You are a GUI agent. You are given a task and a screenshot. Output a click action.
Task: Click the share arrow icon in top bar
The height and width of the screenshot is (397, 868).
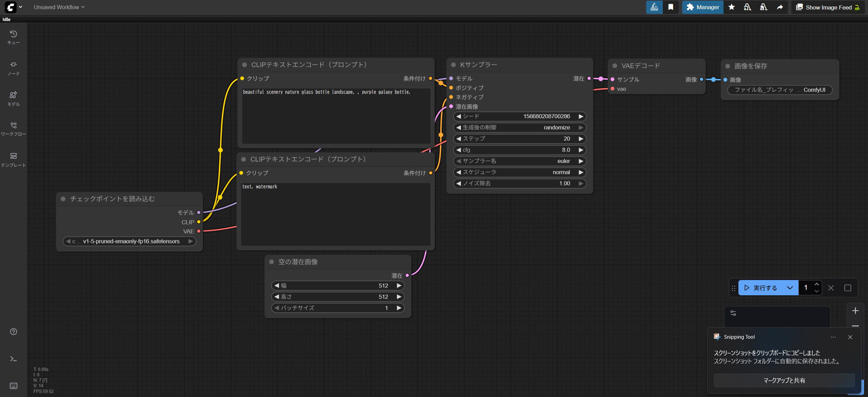click(780, 7)
